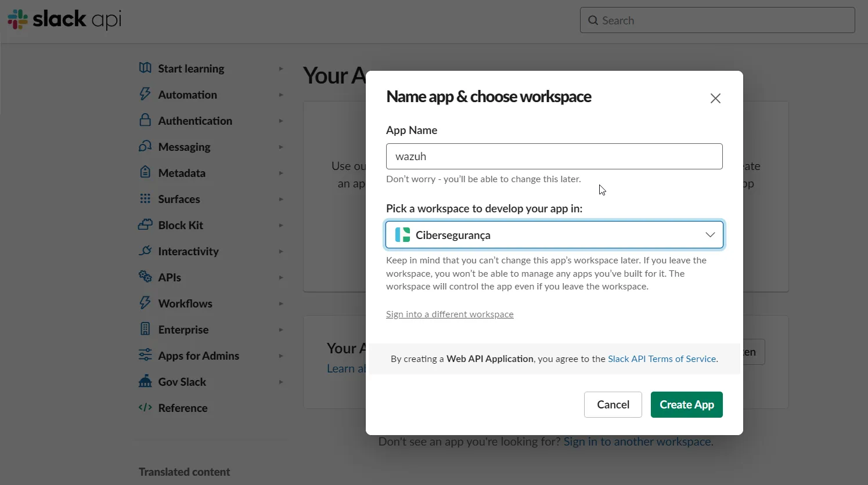Close the Name app dialog
The height and width of the screenshot is (485, 868).
[715, 98]
